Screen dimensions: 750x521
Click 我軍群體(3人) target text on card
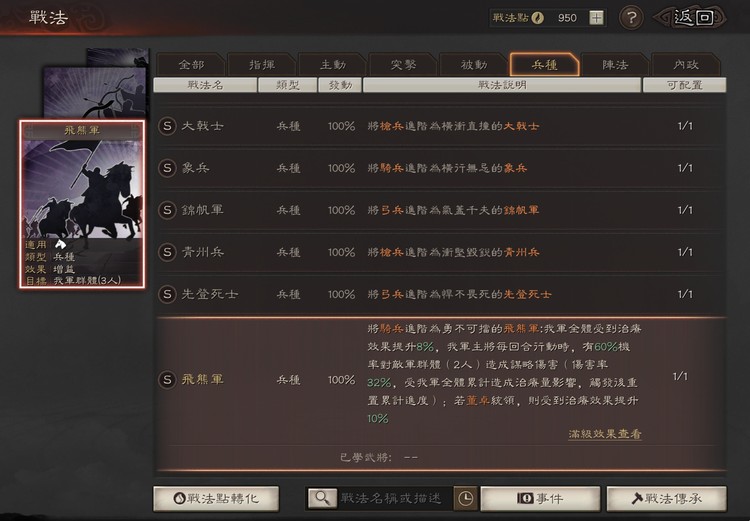click(x=87, y=280)
